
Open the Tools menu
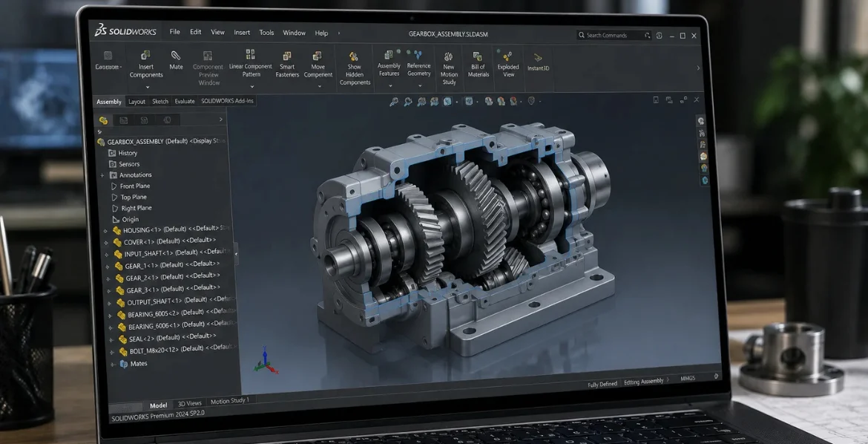point(266,33)
